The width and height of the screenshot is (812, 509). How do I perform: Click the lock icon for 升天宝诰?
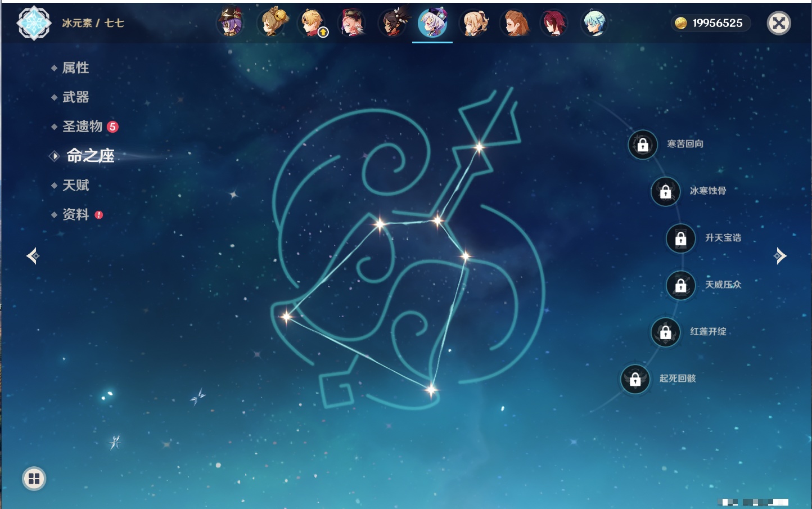[680, 238]
